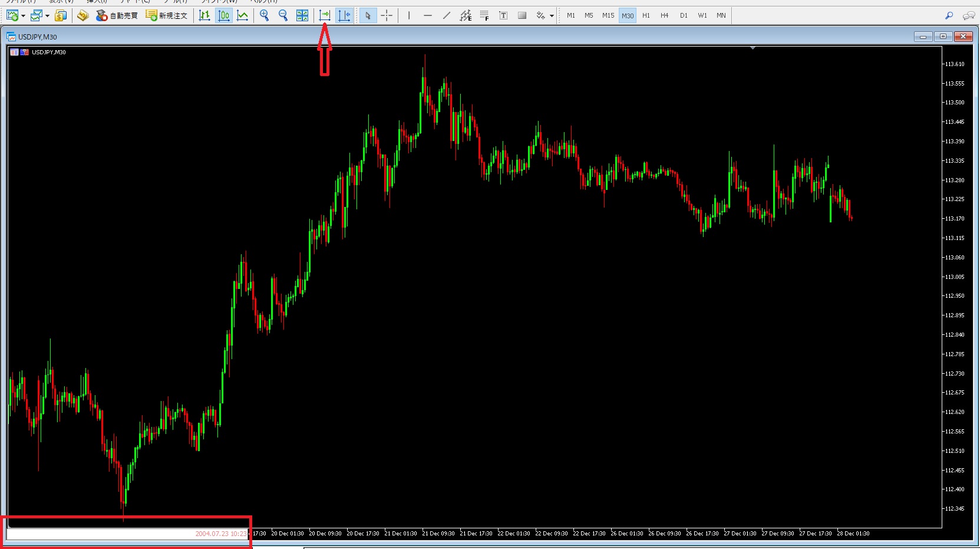Image resolution: width=980 pixels, height=549 pixels.
Task: Expand the profiles dropdown arrow
Action: [47, 16]
